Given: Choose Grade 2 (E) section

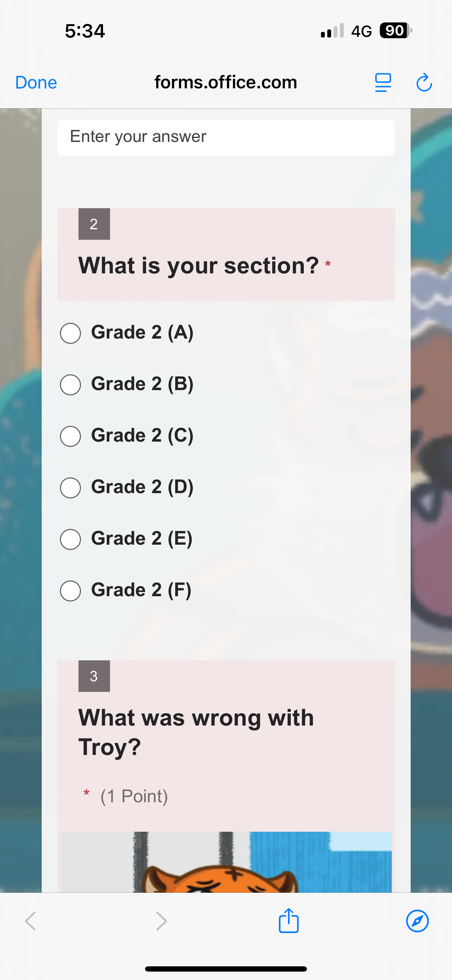Looking at the screenshot, I should pos(70,539).
